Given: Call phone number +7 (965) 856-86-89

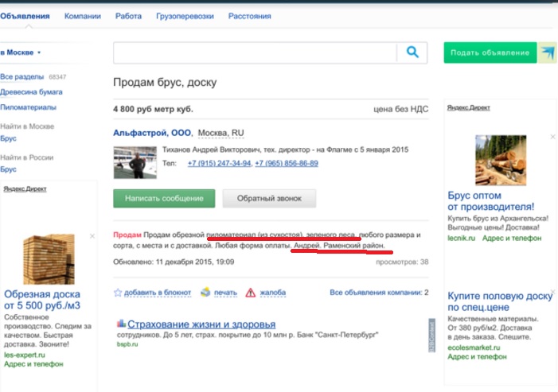Looking at the screenshot, I should pyautogui.click(x=287, y=163).
